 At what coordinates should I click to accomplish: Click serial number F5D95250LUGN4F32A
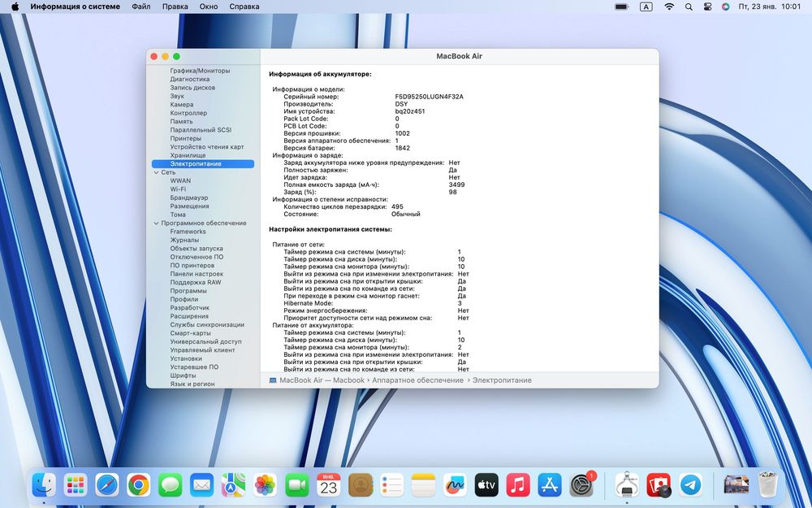coord(429,97)
